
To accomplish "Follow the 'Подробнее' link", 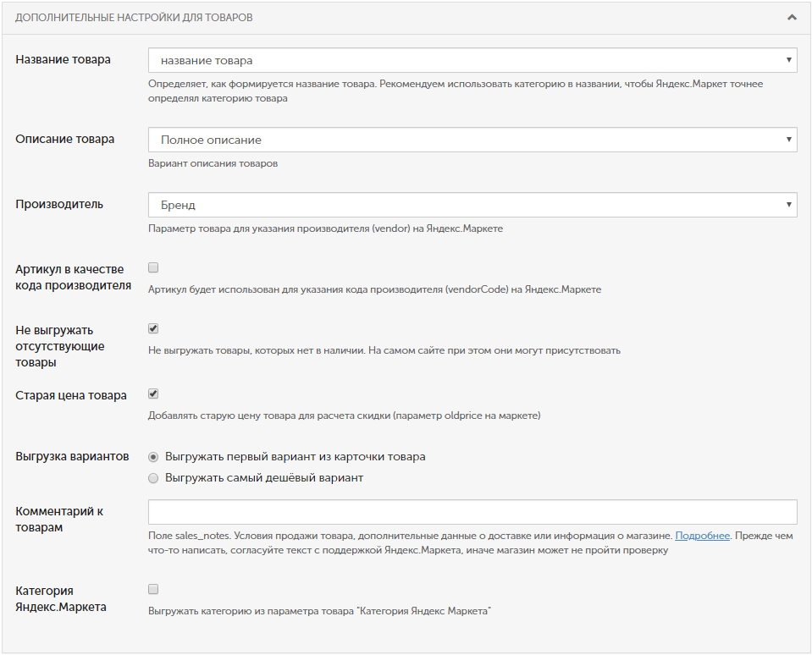I will click(x=702, y=536).
